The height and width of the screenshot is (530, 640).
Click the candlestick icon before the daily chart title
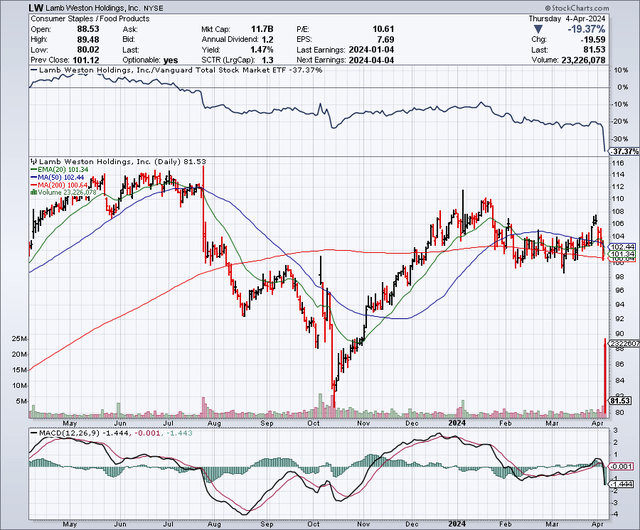[34, 162]
